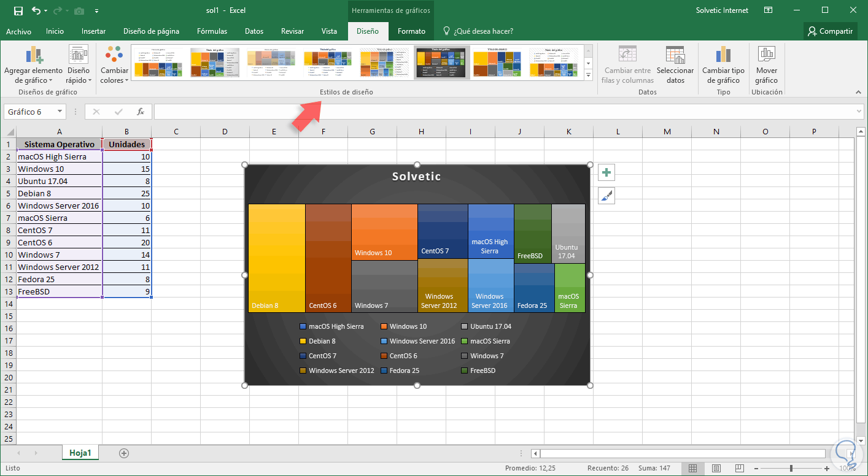
Task: Click the horizontal scrollbar left arrow
Action: (535, 453)
